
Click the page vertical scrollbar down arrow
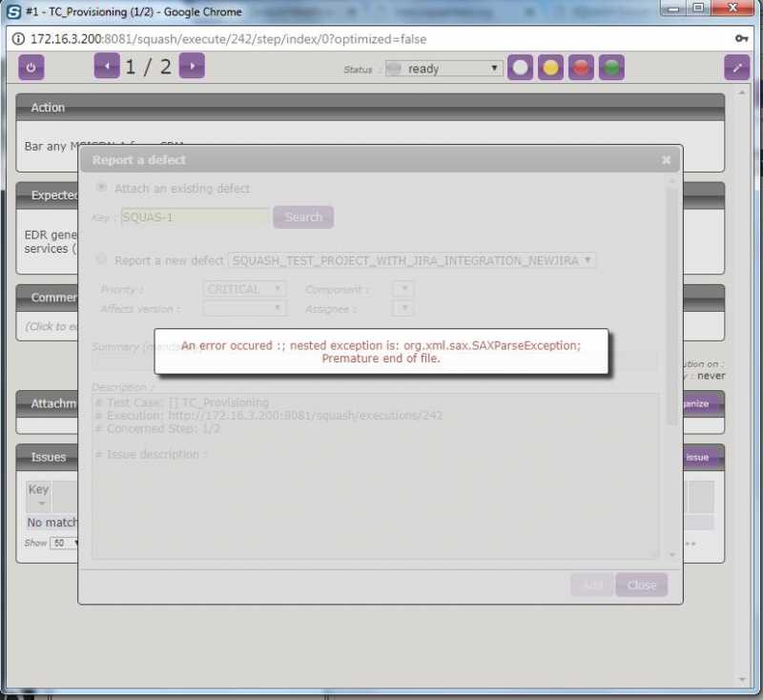[x=742, y=679]
